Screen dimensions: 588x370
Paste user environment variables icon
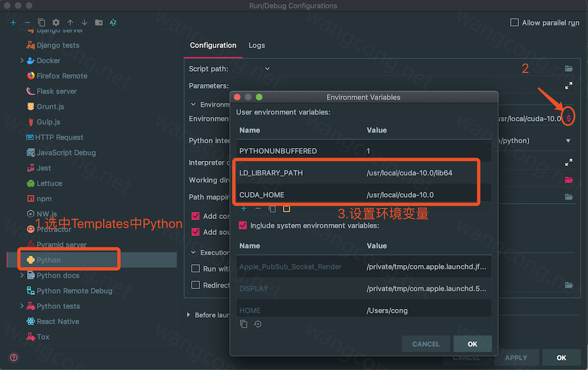[x=286, y=208]
